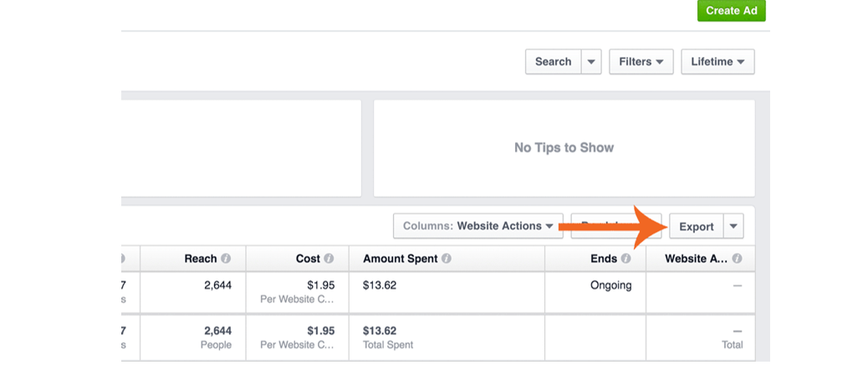Select the Website A... column header
The width and height of the screenshot is (868, 365).
(x=695, y=259)
